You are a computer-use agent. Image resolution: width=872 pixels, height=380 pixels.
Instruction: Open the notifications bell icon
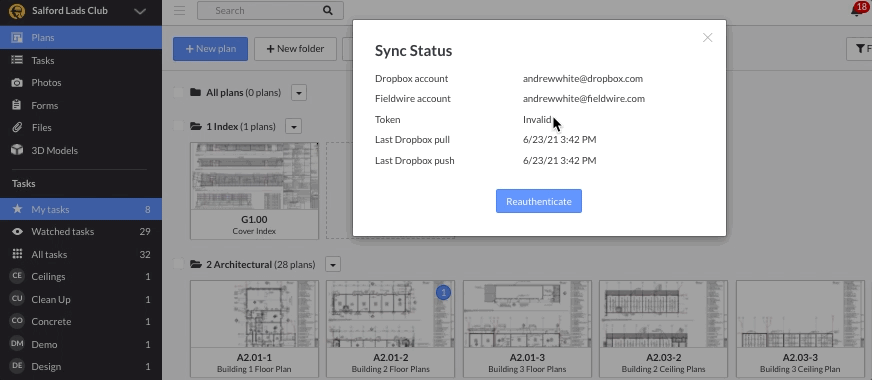(856, 11)
